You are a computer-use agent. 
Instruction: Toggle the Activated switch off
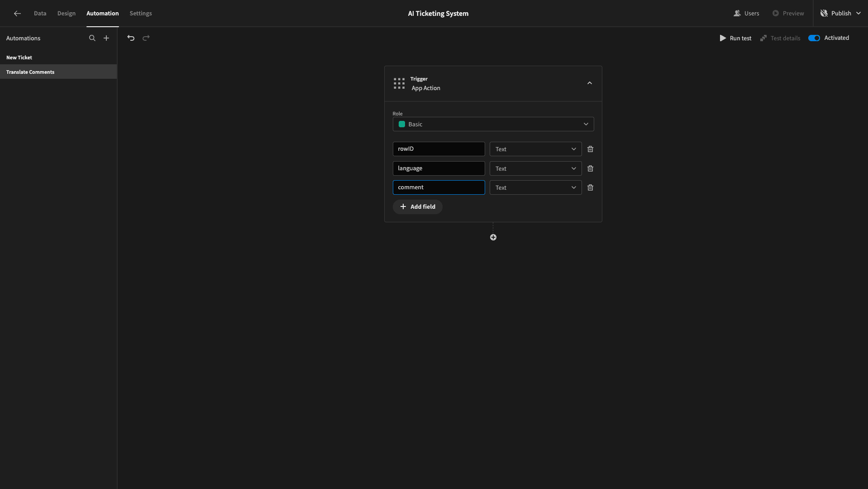[x=814, y=38]
